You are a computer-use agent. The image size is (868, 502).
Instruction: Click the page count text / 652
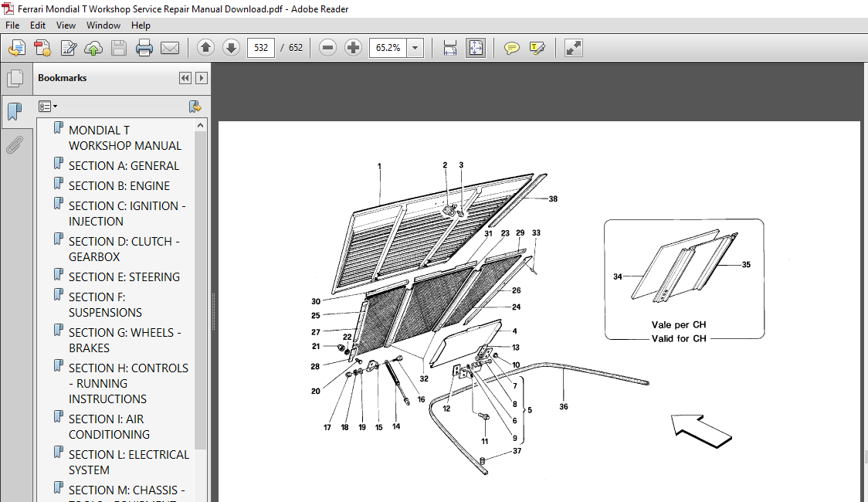click(x=292, y=48)
